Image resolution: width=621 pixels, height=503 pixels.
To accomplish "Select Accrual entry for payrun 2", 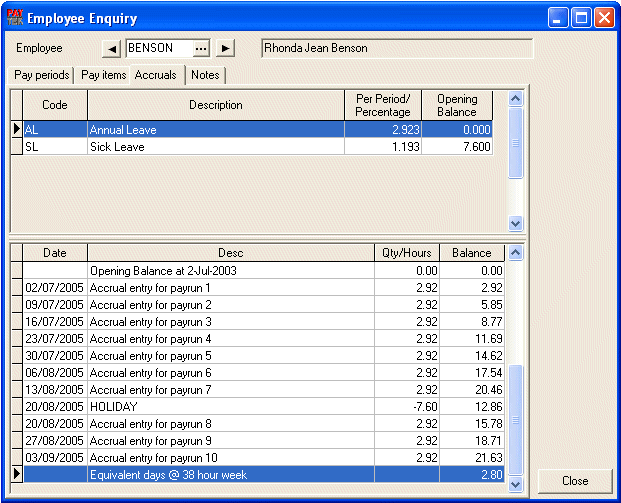I will 258,305.
